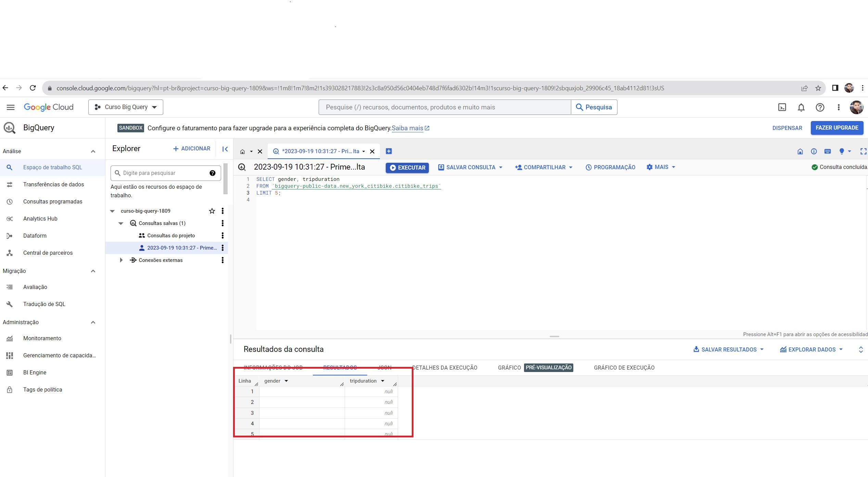Click FAZER UPGRADE button

(x=837, y=128)
